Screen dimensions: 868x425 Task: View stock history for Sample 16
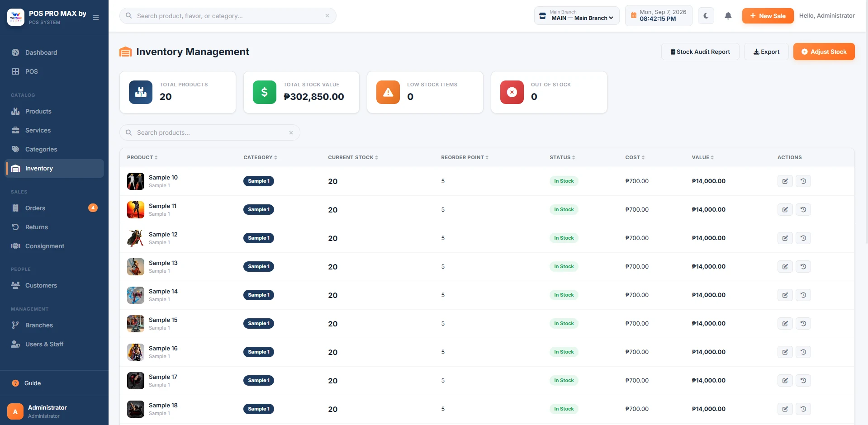click(803, 352)
